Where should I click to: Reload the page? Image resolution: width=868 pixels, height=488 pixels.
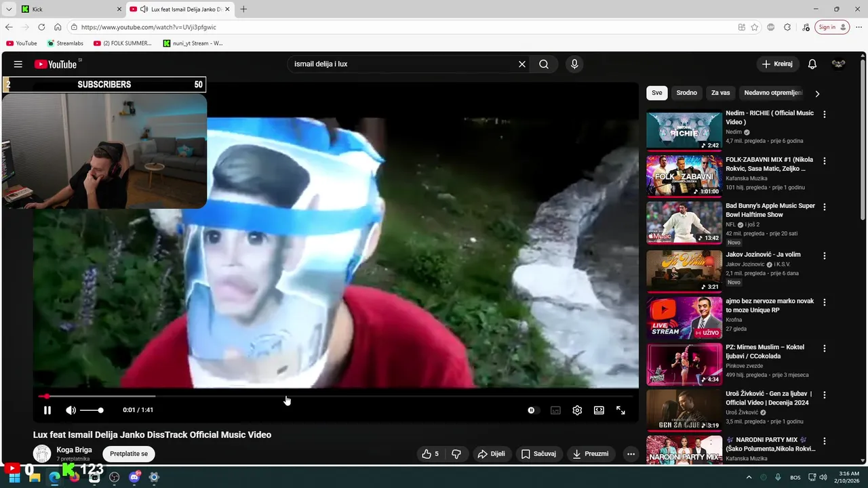click(41, 27)
